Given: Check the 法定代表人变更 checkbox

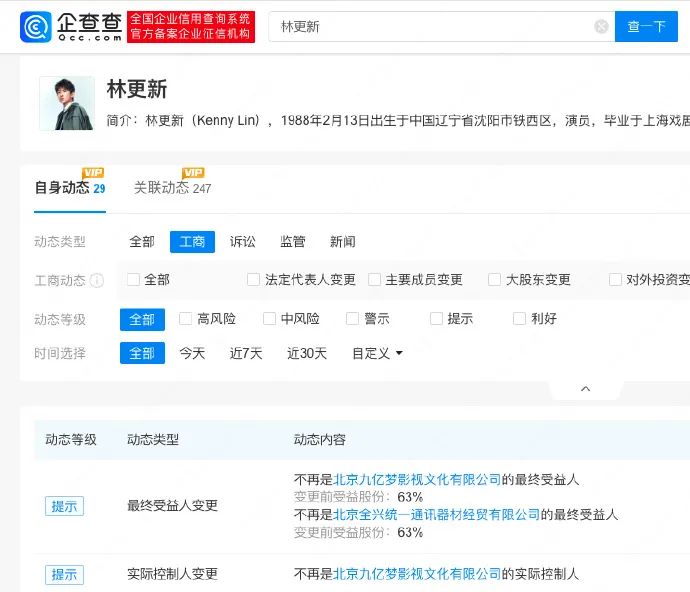Looking at the screenshot, I should click(253, 279).
